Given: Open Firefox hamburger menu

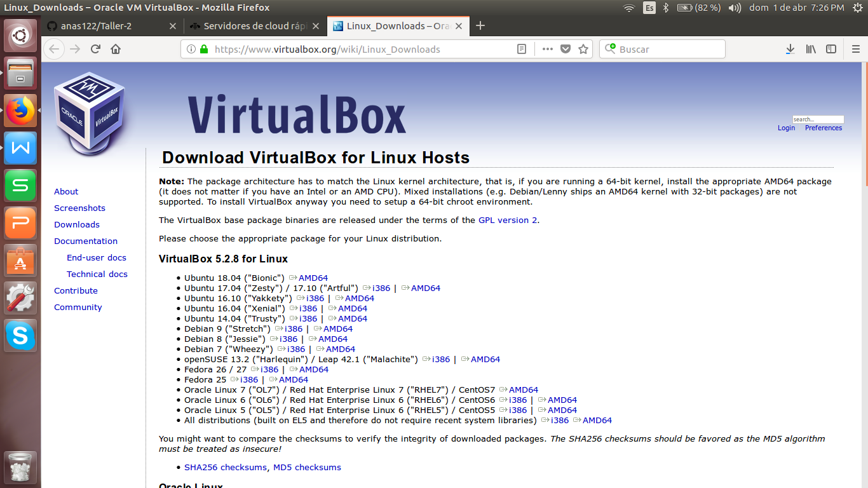Looking at the screenshot, I should [856, 49].
